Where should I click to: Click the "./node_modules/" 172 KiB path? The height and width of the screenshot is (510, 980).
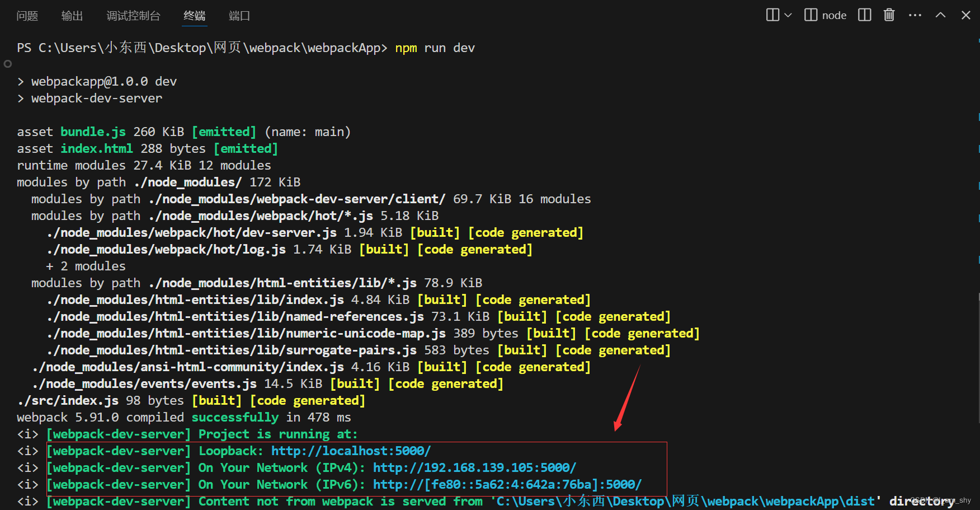[188, 183]
